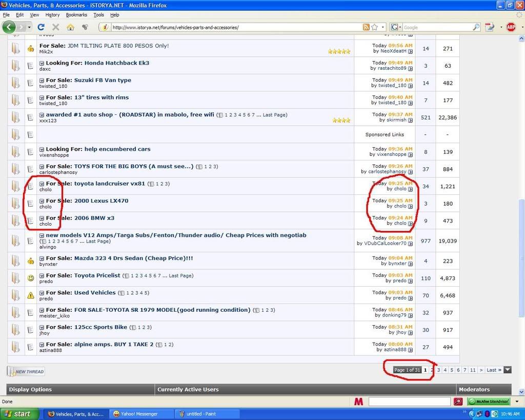Switch to untitled - Paint in taskbar

tap(208, 414)
